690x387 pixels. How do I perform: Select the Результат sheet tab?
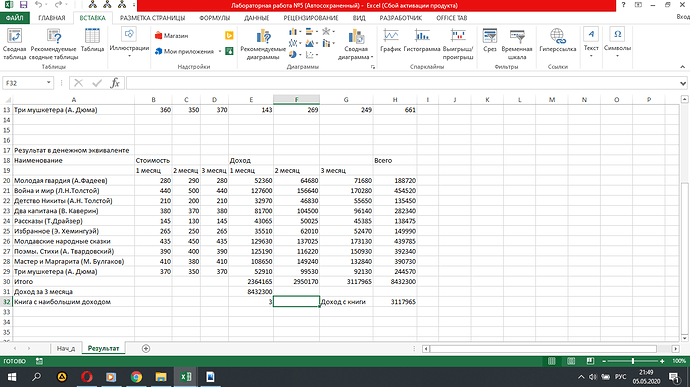(x=103, y=348)
